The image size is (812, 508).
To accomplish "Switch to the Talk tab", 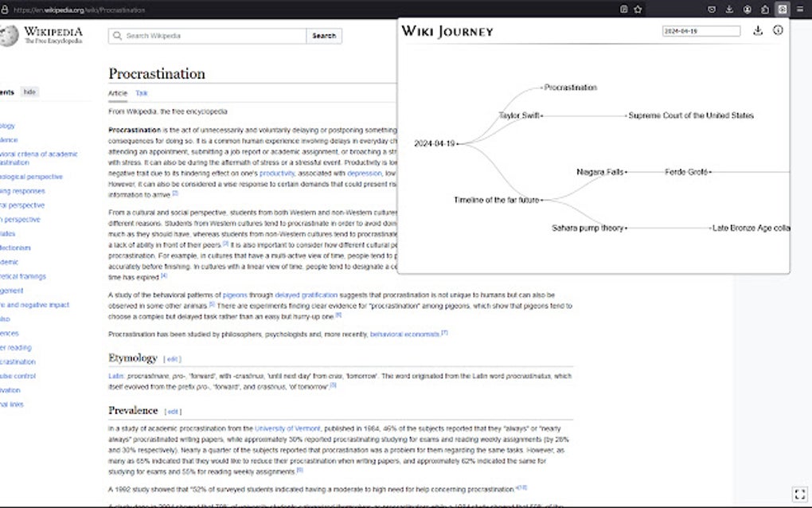I will [141, 92].
